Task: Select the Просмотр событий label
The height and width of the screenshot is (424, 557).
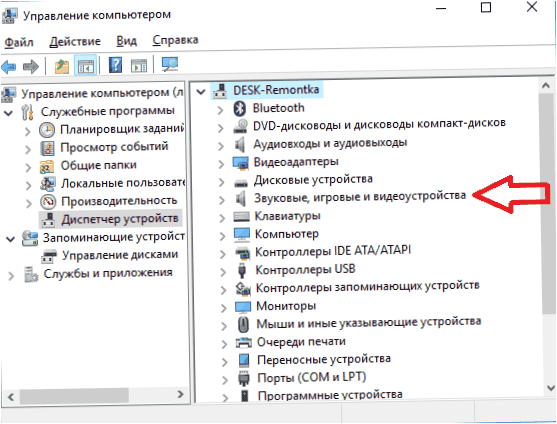Action: pos(114,147)
